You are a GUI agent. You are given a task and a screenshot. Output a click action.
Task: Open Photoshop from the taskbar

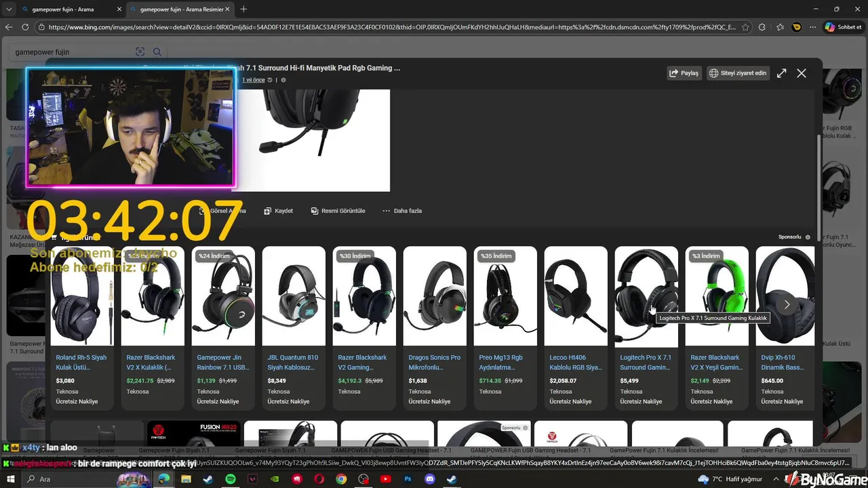pos(408,479)
